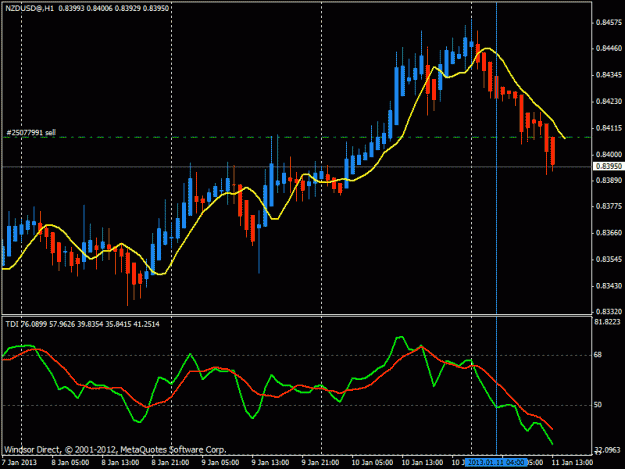Click the 0.83430 price axis label
The image size is (625, 469).
[609, 286]
